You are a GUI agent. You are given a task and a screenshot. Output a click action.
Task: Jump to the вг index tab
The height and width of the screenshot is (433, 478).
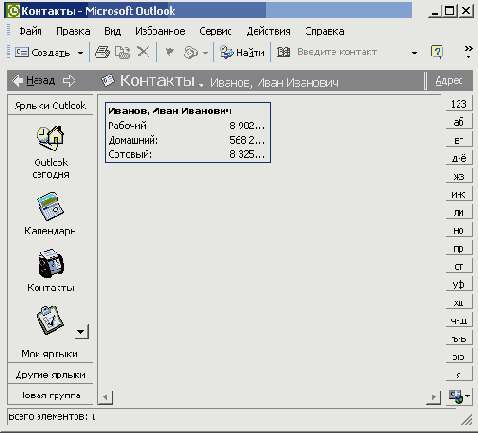point(459,140)
